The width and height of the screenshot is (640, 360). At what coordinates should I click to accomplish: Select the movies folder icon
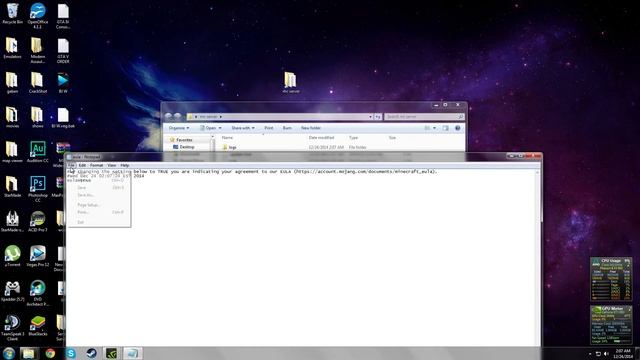12,118
